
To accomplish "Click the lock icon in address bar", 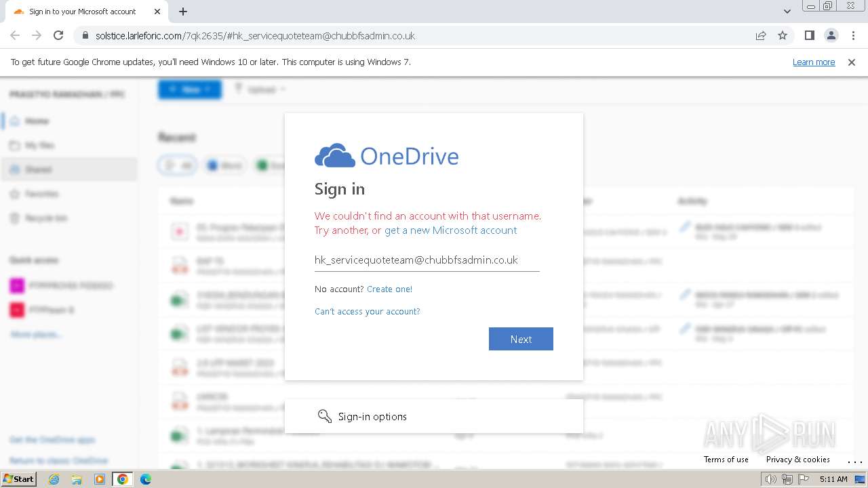I will 85,36.
